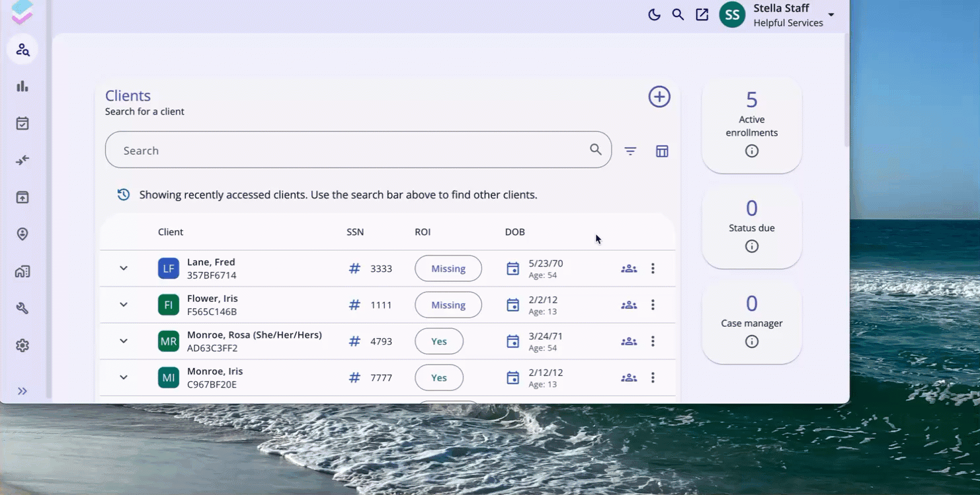
Task: Open the Stella Staff account dropdown
Action: pos(831,15)
